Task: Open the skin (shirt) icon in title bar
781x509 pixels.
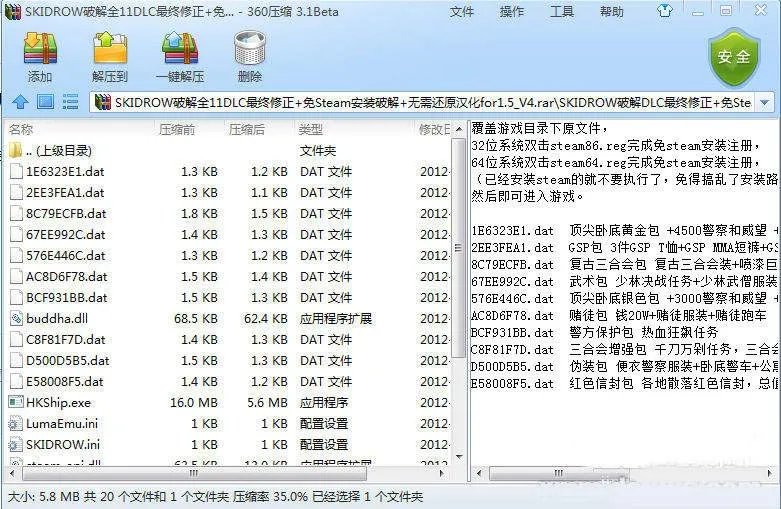Action: coord(665,10)
